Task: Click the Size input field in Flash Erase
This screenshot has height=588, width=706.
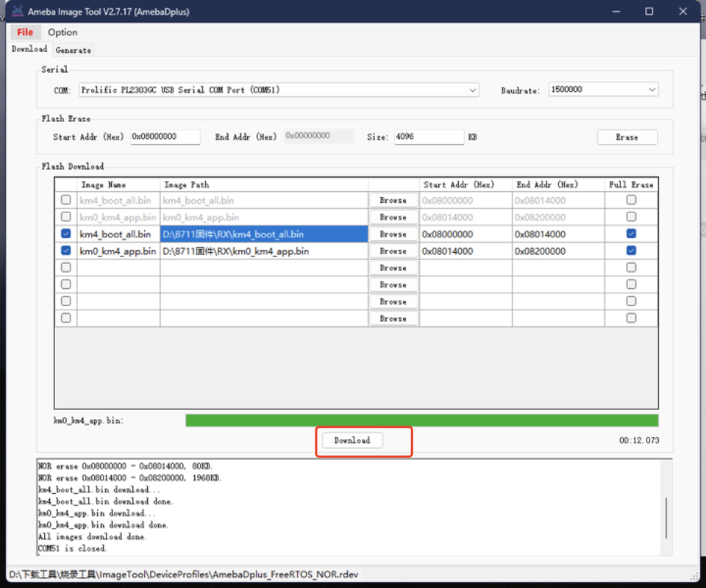Action: tap(429, 137)
